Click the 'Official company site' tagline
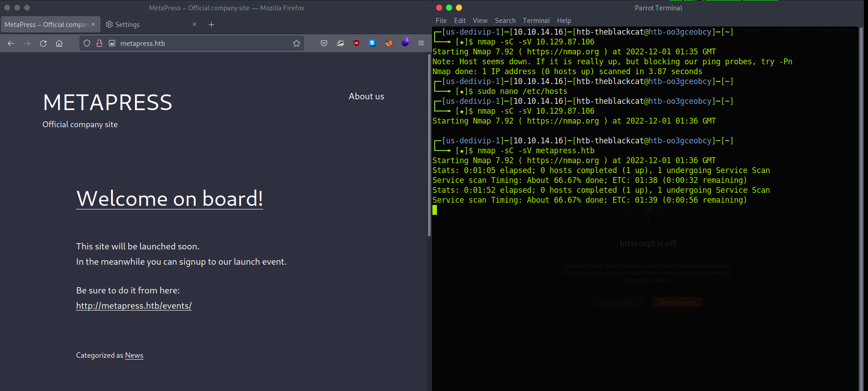 point(80,124)
